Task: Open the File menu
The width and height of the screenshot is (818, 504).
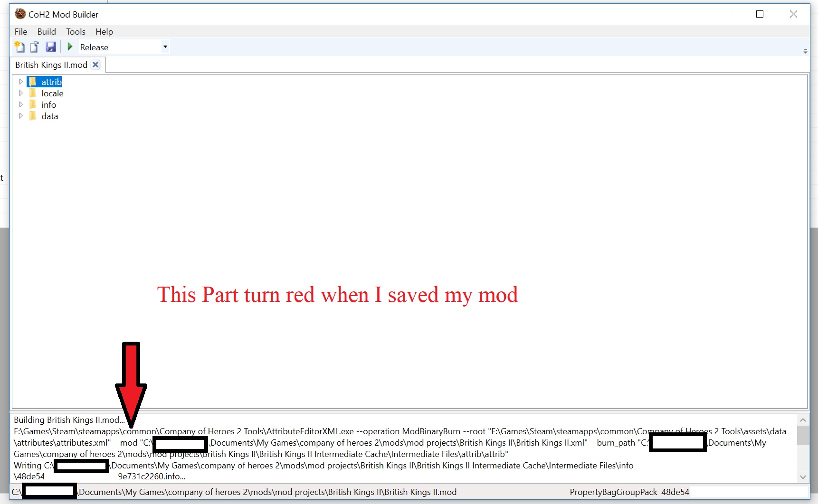Action: tap(21, 31)
